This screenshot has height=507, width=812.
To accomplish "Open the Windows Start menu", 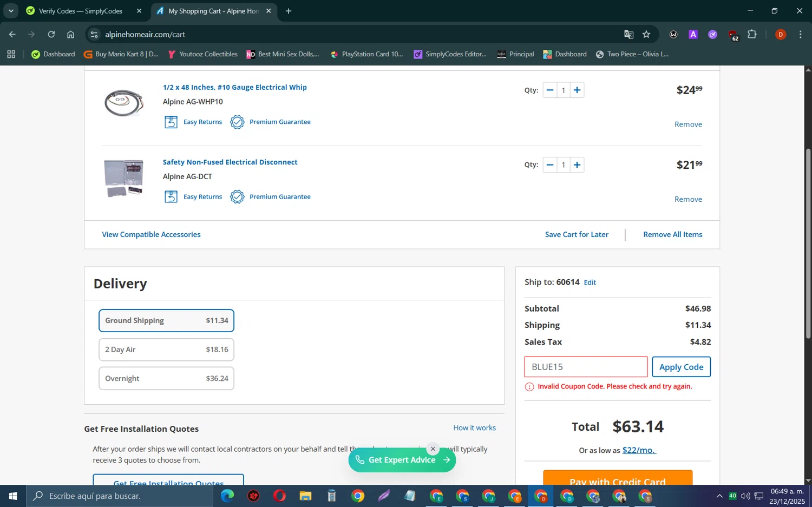I will pos(13,496).
